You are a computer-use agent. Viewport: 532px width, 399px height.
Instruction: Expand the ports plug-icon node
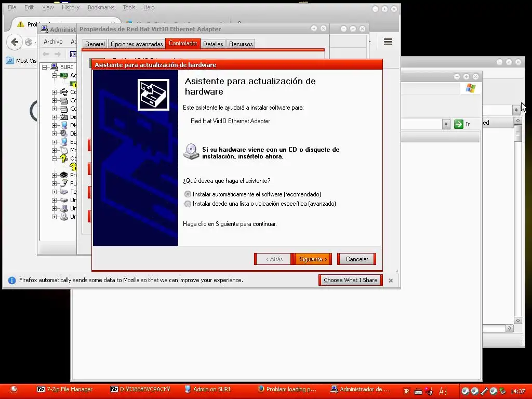pos(54,183)
